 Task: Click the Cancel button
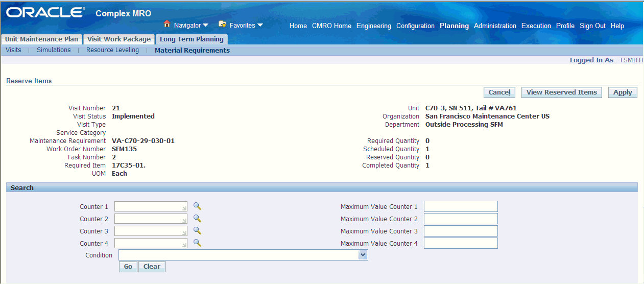click(x=499, y=92)
